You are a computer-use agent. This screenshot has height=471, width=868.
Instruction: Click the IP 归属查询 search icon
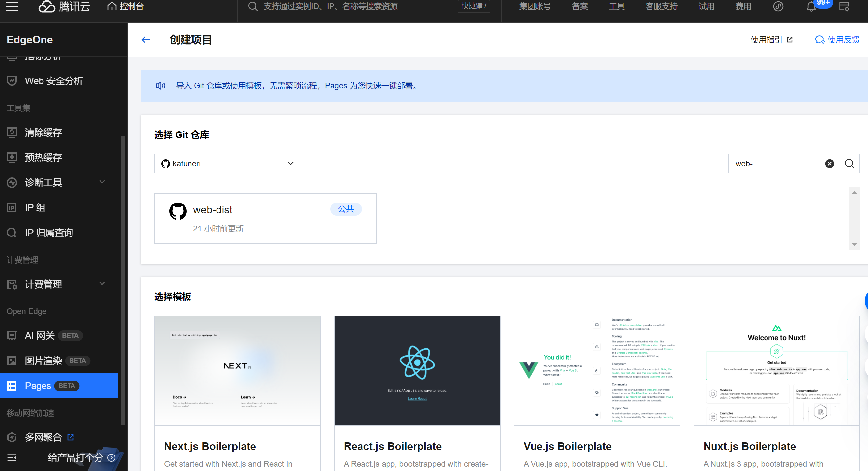point(12,233)
